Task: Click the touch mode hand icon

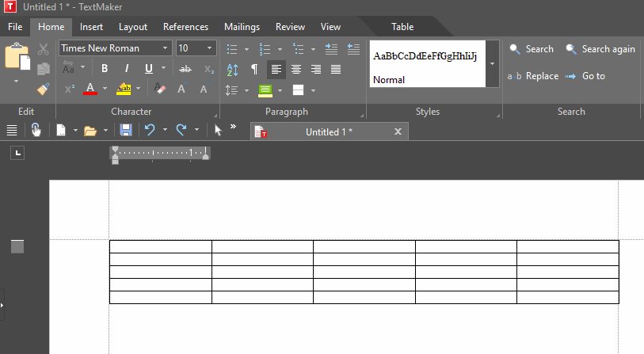Action: [36, 130]
